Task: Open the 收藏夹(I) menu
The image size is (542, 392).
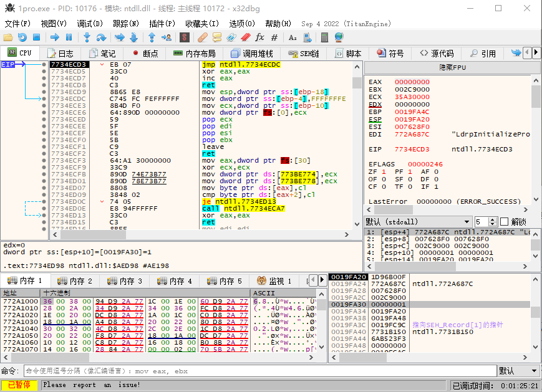Action: (x=202, y=24)
